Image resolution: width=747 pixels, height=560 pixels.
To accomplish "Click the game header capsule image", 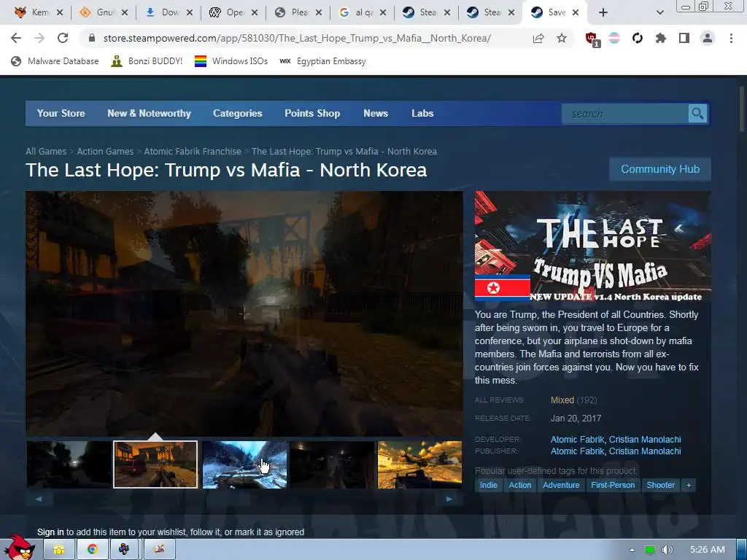I will [x=592, y=246].
